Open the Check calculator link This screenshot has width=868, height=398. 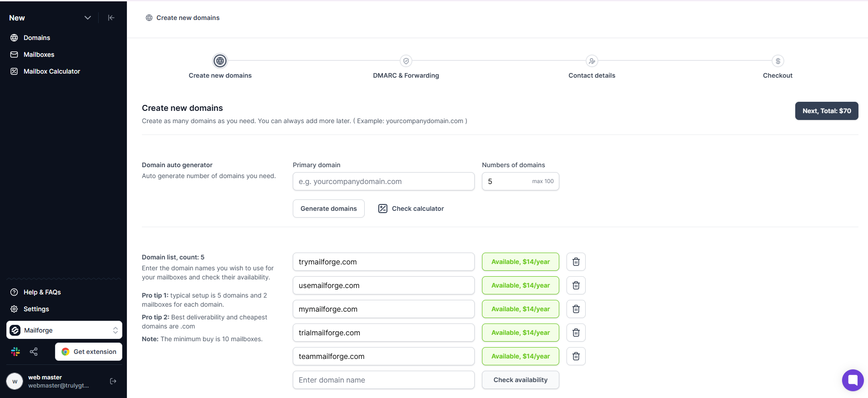pos(411,209)
